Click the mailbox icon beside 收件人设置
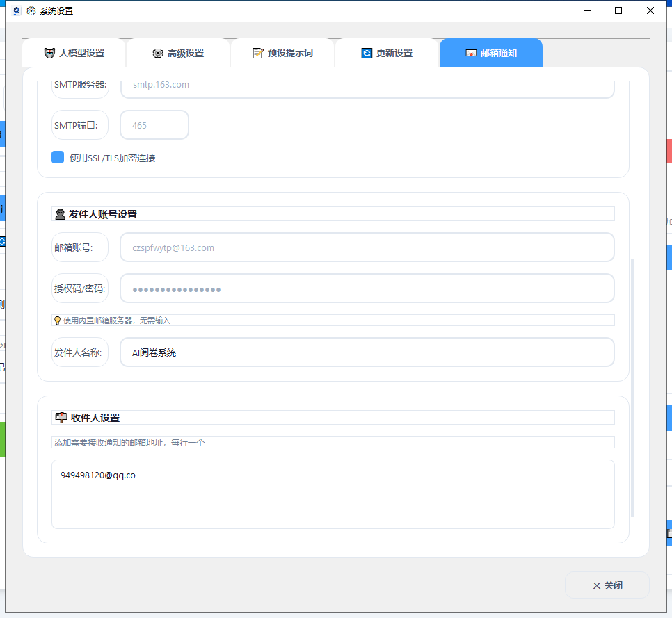Screen dimensions: 672x618 tap(61, 418)
